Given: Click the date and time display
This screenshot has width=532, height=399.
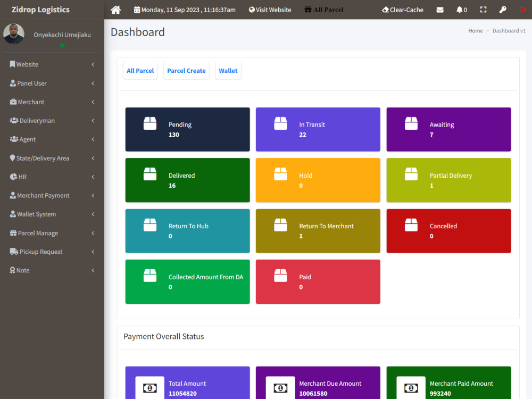Looking at the screenshot, I should (185, 10).
